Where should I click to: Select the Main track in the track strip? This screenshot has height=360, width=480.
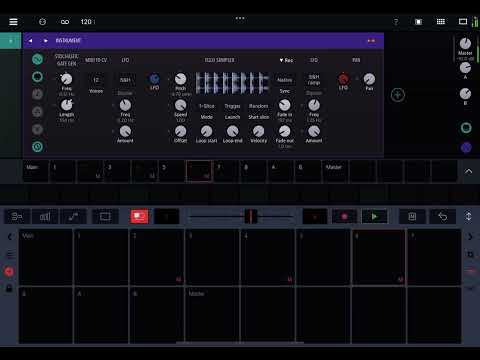pyautogui.click(x=36, y=172)
